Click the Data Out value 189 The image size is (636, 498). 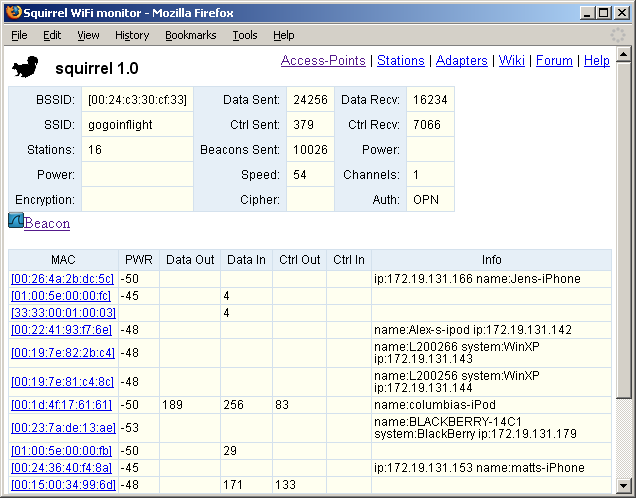172,405
